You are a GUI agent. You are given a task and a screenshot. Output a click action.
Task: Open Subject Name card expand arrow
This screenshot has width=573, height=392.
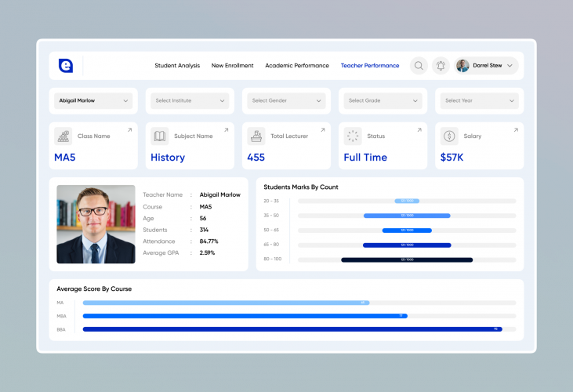(x=227, y=130)
